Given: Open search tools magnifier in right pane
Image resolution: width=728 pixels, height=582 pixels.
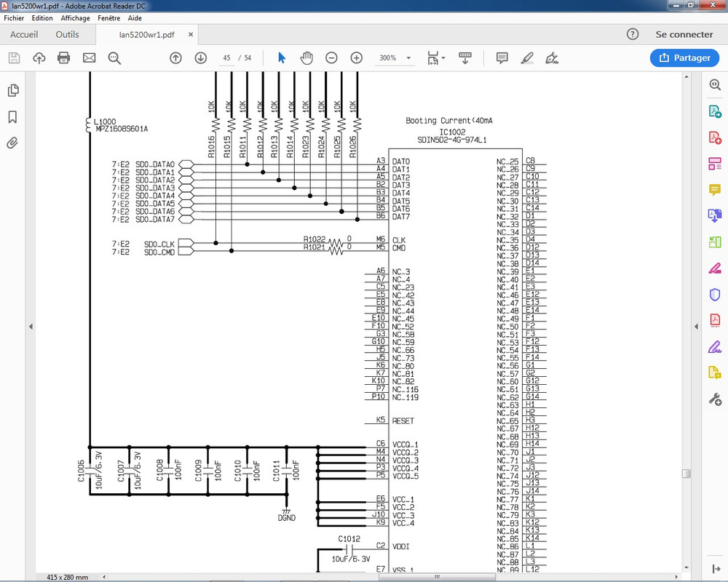Looking at the screenshot, I should [x=715, y=84].
